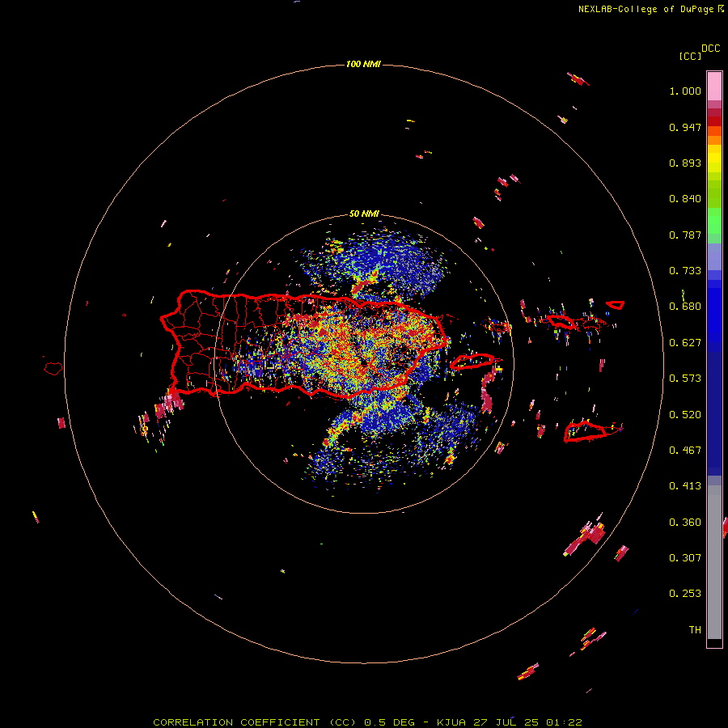Click the pink top segment of color bar
The image size is (728, 728).
tap(714, 87)
